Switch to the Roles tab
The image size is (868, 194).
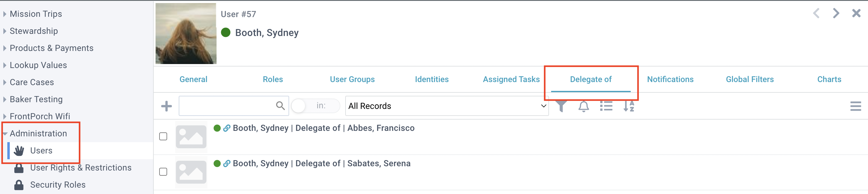point(273,80)
